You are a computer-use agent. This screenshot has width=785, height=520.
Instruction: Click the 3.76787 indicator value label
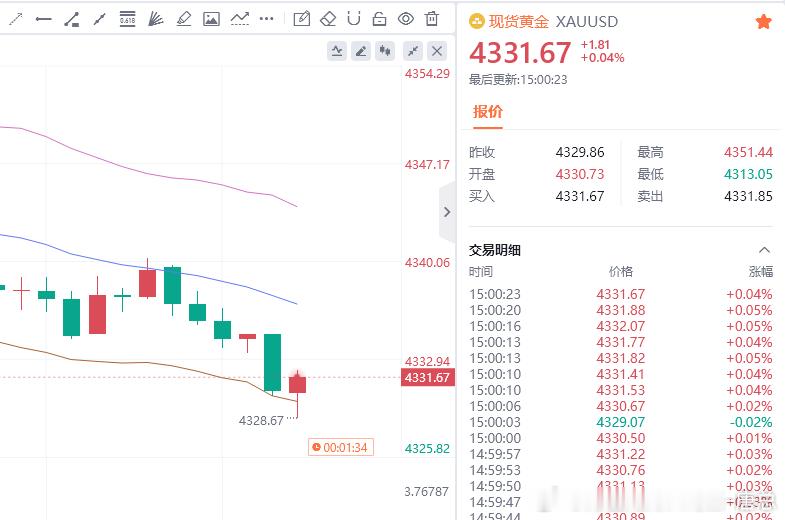click(x=427, y=492)
